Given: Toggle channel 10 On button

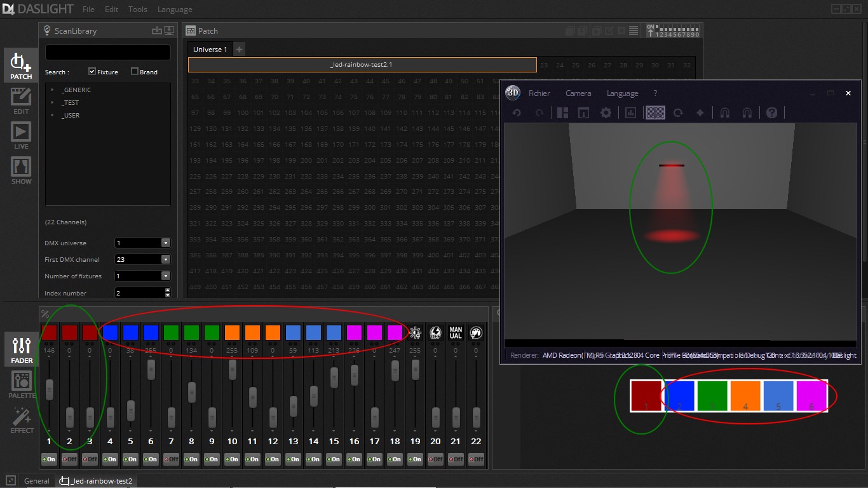Looking at the screenshot, I should (232, 459).
